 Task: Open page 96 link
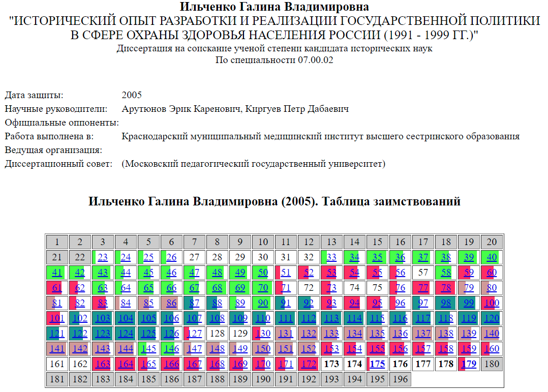[x=400, y=303]
